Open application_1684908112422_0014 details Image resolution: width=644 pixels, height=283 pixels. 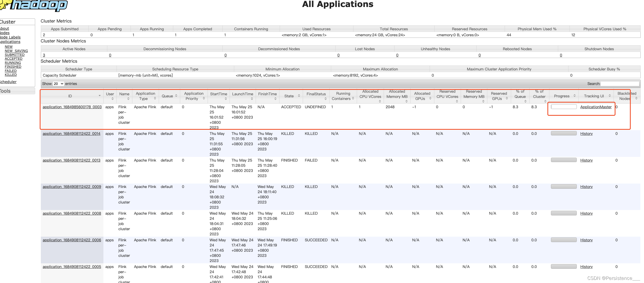pyautogui.click(x=71, y=134)
